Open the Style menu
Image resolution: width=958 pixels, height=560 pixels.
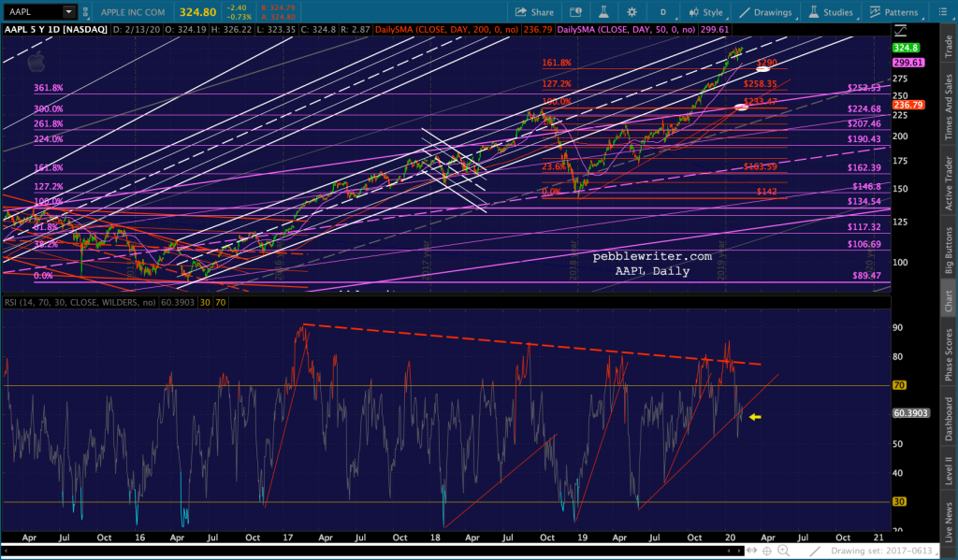pyautogui.click(x=706, y=12)
